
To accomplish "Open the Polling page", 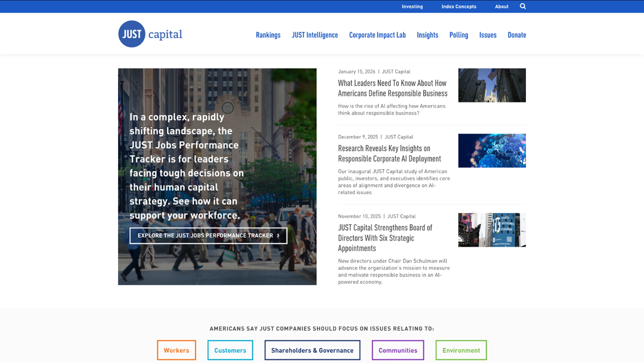I will tap(459, 35).
